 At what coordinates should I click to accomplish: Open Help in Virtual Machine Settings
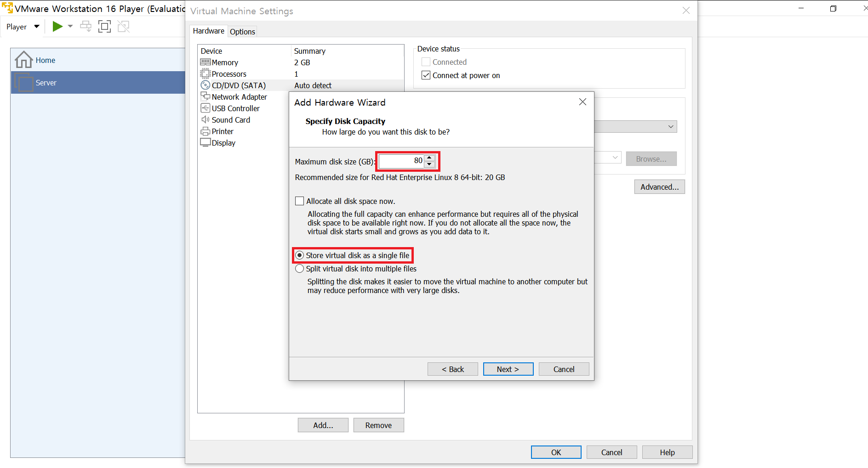coord(667,452)
